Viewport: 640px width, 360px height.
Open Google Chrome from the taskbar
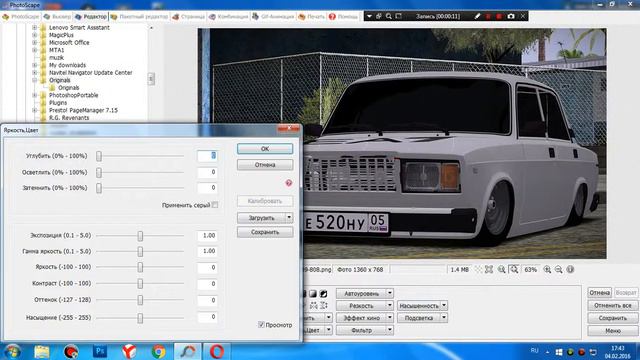158,351
